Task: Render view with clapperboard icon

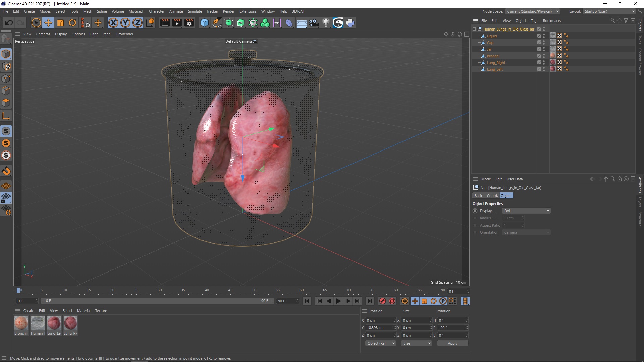Action: (165, 23)
